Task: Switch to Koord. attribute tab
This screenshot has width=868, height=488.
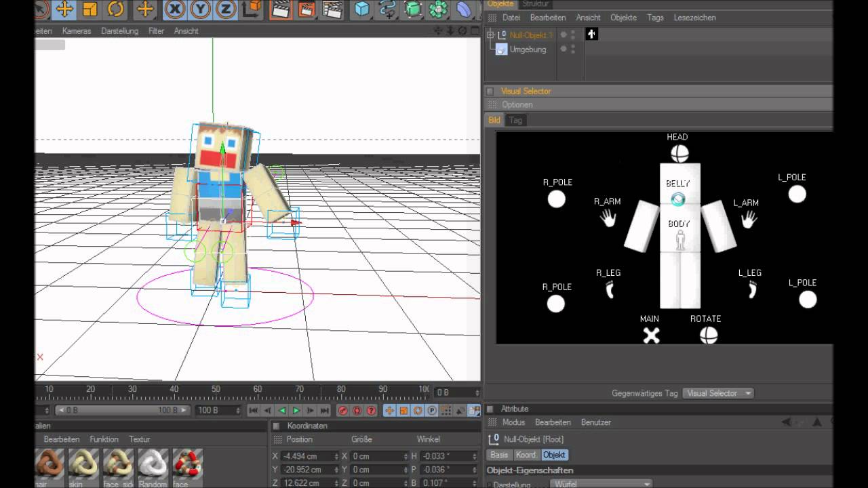Action: [x=526, y=455]
